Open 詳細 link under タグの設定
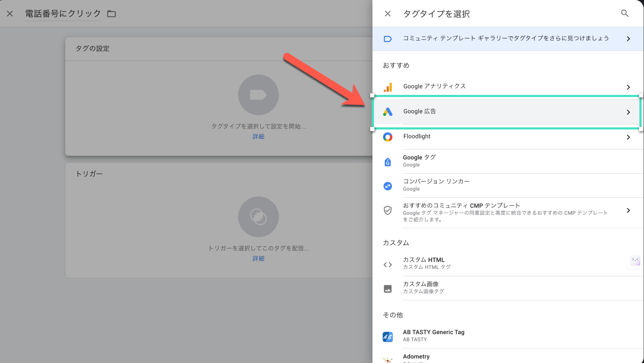The image size is (644, 363). [x=258, y=137]
